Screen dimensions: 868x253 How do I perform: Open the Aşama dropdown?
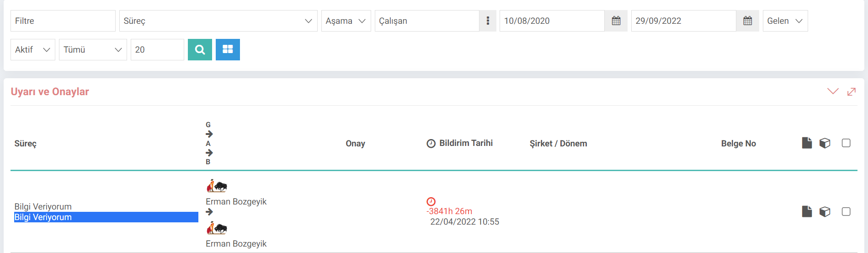346,21
